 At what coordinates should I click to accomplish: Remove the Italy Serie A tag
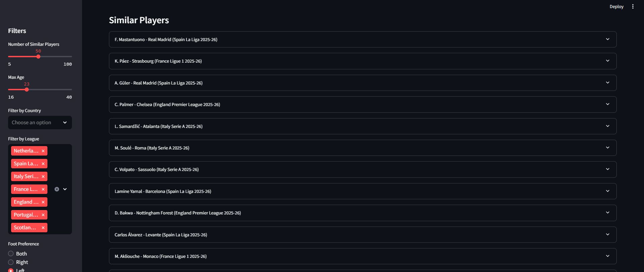tap(43, 176)
